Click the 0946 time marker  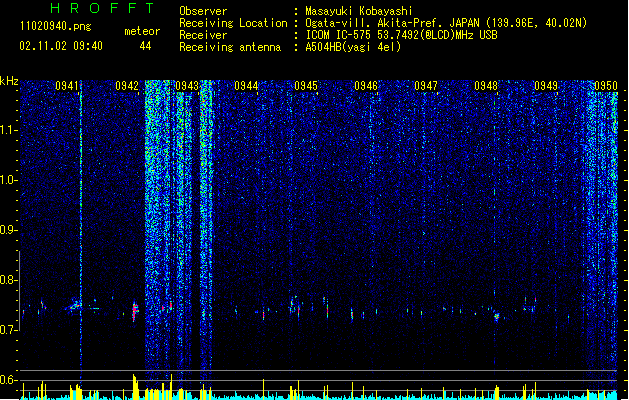coord(366,85)
